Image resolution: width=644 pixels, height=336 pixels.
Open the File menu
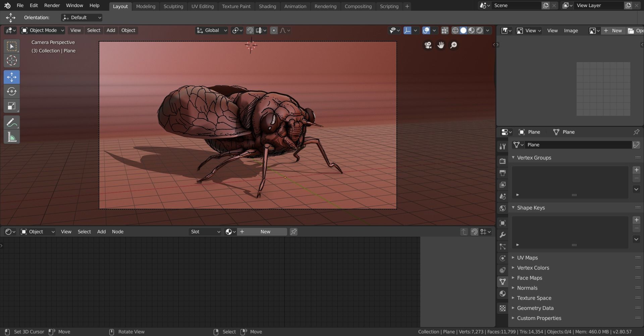click(x=20, y=5)
